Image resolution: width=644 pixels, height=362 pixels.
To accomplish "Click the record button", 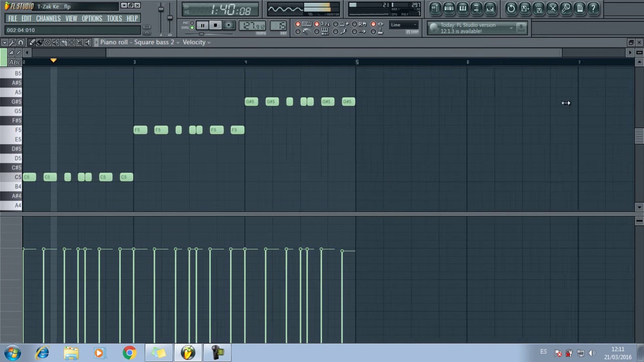I will 229,26.
